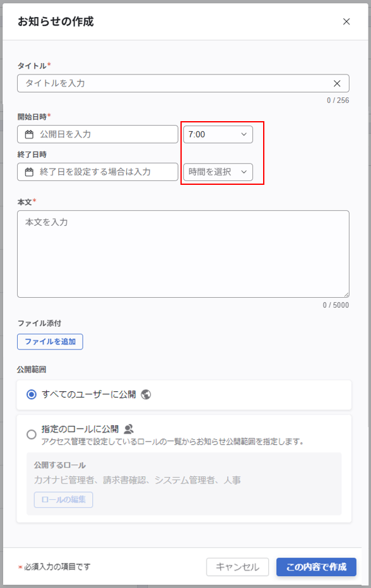Screen dimensions: 371x588
Task: Open the 7:00 start time dropdown
Action: 217,134
